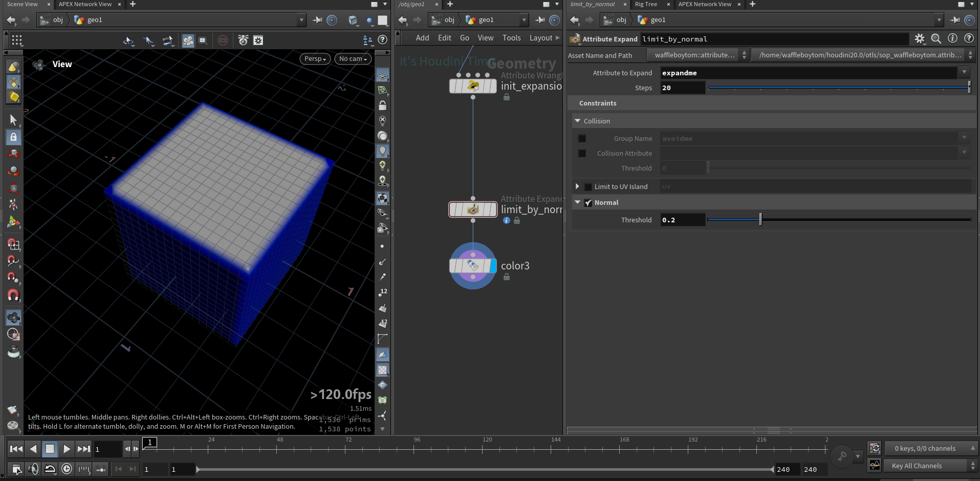Open the node info icon in parameter header

click(x=952, y=38)
